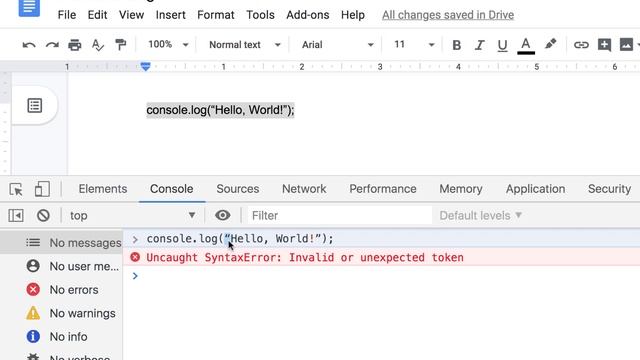Open the Default levels dropdown
The width and height of the screenshot is (640, 360).
tap(480, 216)
